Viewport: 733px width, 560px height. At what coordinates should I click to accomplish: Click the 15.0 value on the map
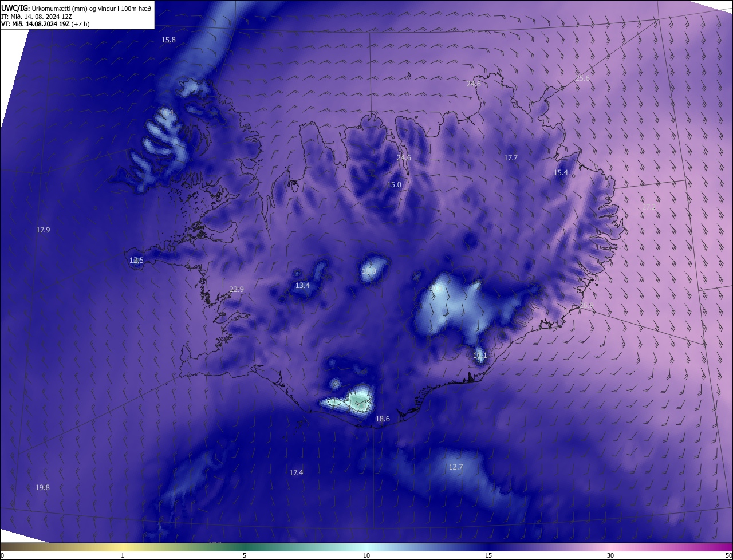[394, 184]
